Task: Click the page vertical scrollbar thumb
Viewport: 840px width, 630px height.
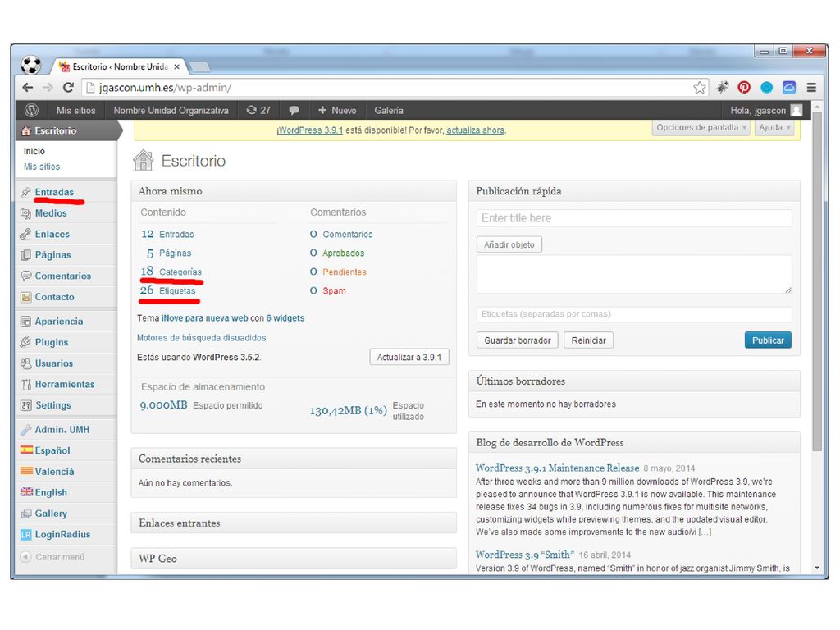Action: [x=816, y=281]
